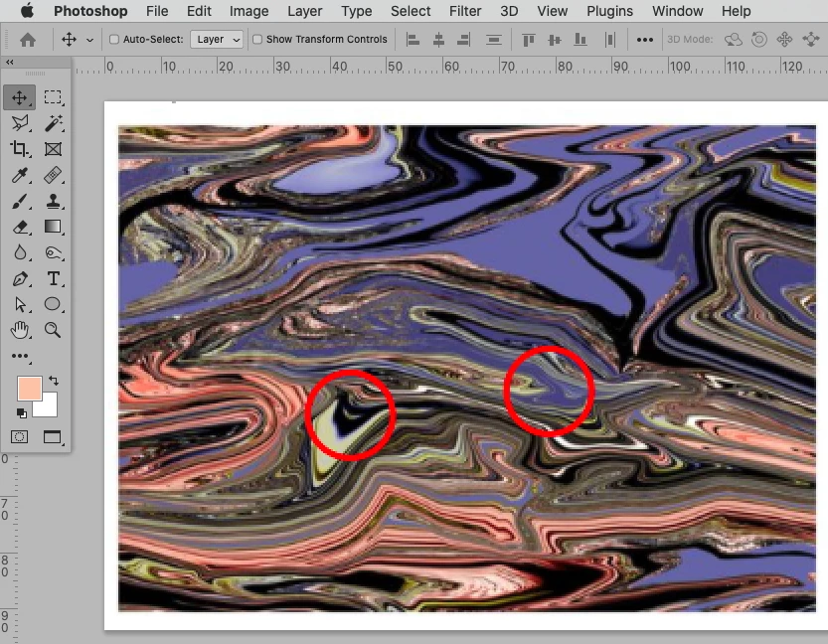The image size is (828, 644).
Task: Open the Edit Toolbar three-dot menu
Action: point(20,357)
